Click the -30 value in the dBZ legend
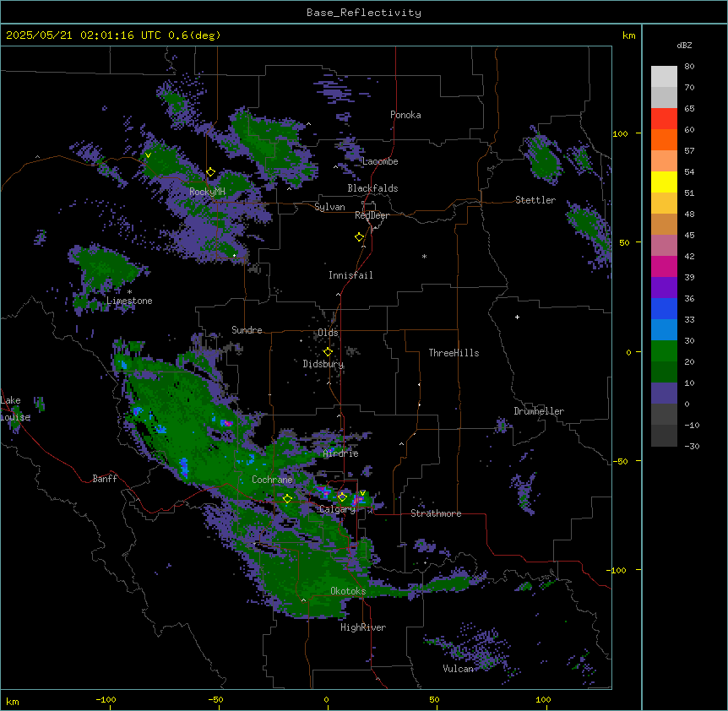 pyautogui.click(x=692, y=446)
